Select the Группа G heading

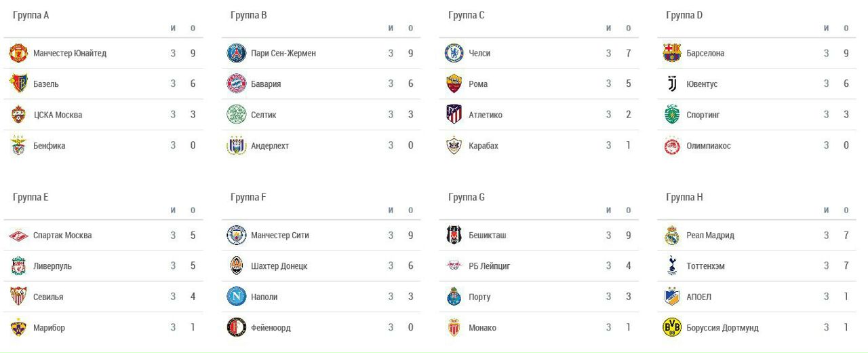coord(467,198)
